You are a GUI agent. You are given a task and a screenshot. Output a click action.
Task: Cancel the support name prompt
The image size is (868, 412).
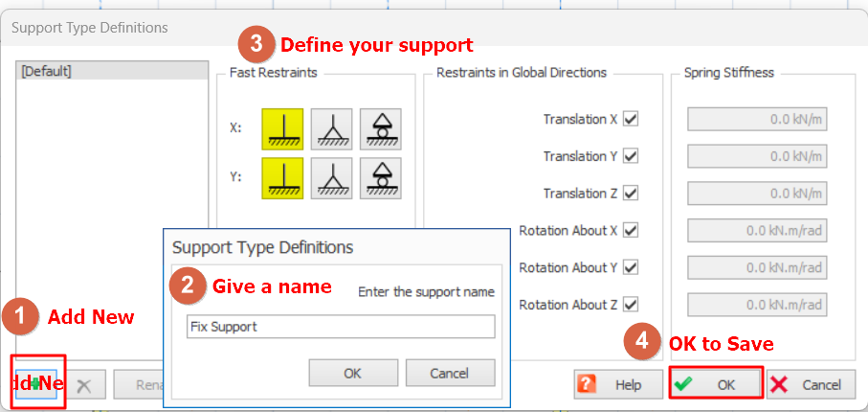tap(450, 372)
